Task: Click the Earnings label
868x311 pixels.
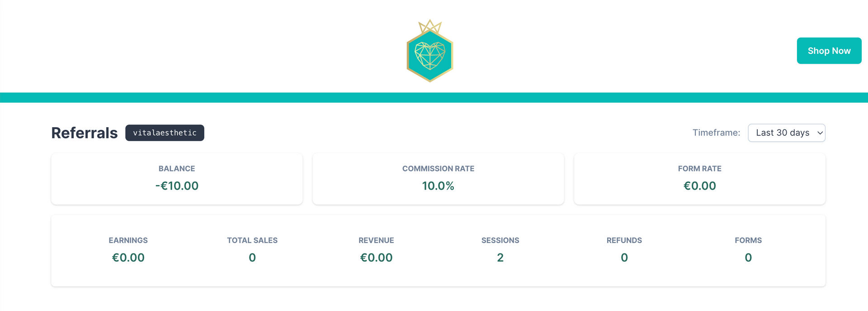Action: click(x=128, y=240)
